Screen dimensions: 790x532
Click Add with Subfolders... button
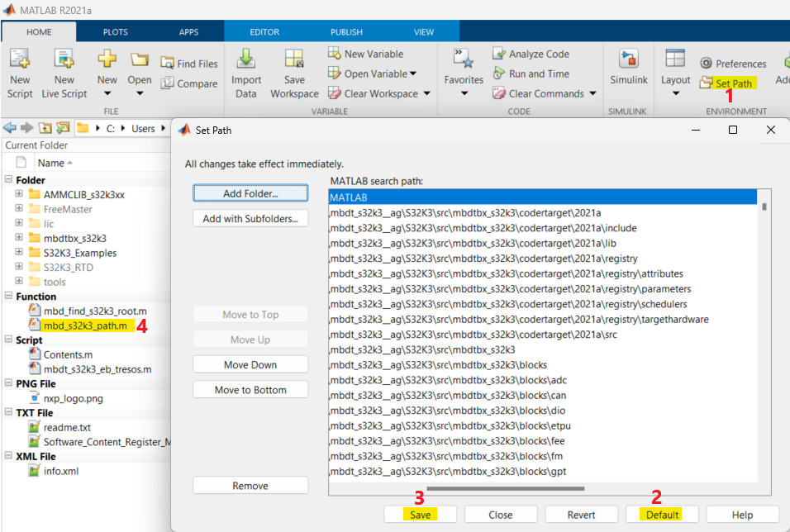tap(250, 219)
